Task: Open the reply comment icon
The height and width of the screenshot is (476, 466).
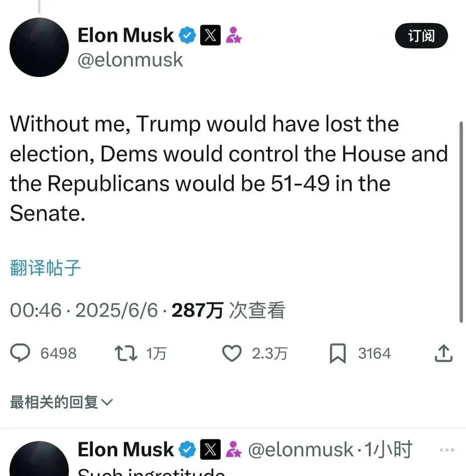Action: 20,353
